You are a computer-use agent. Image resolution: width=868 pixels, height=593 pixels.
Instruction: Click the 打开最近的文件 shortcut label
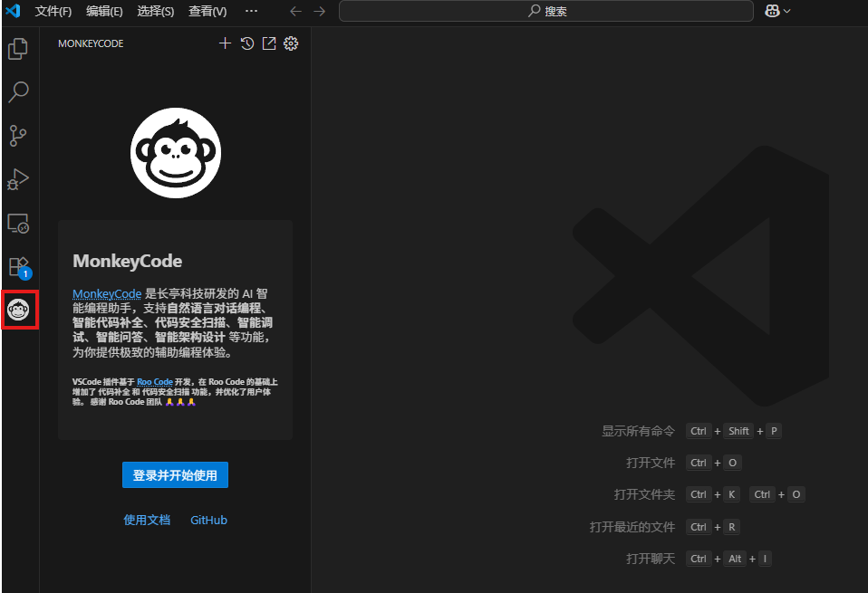[x=632, y=527]
